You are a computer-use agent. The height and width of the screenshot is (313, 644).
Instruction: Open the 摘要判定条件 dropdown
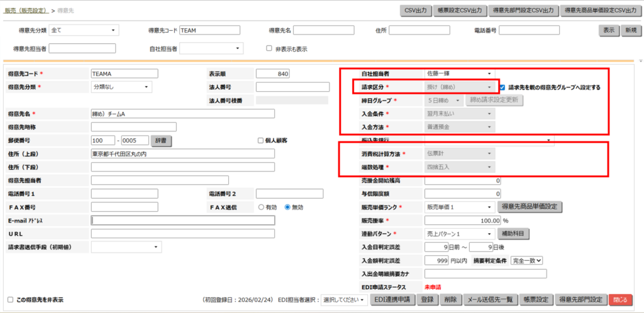pos(527,260)
